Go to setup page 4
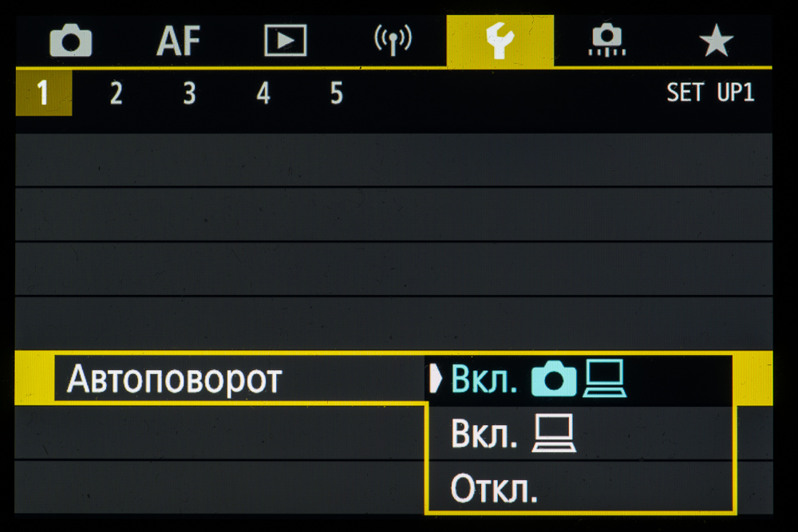798x532 pixels. coord(263,94)
